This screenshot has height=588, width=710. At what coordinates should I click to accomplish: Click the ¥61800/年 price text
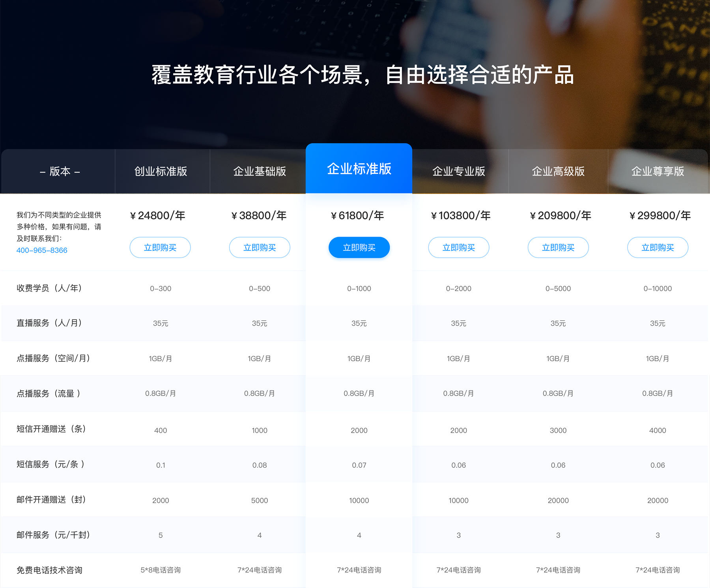pos(359,215)
